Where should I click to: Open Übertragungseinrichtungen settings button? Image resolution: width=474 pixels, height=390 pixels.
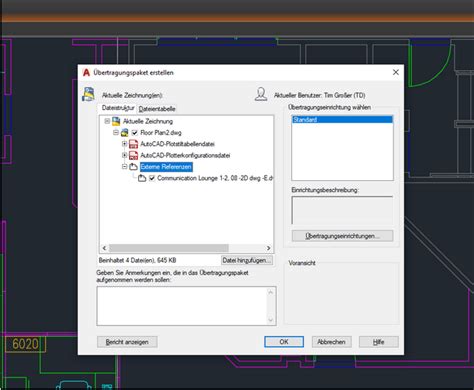pos(342,236)
